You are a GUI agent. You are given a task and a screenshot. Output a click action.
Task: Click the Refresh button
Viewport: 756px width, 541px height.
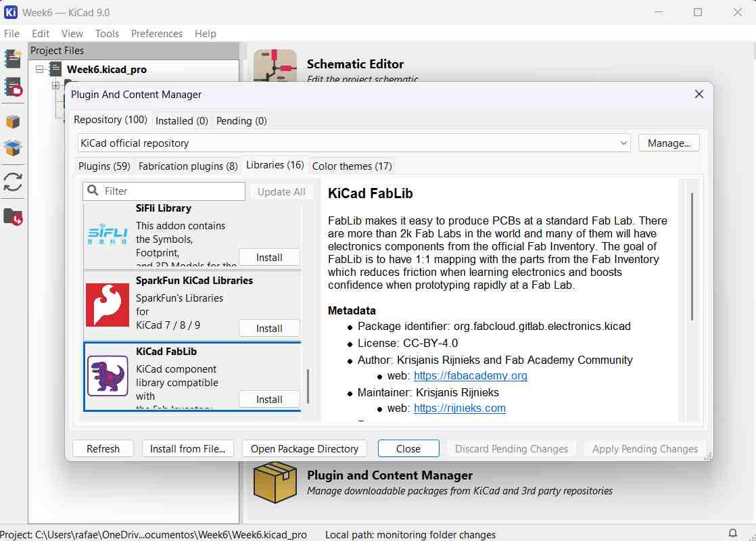pyautogui.click(x=103, y=449)
